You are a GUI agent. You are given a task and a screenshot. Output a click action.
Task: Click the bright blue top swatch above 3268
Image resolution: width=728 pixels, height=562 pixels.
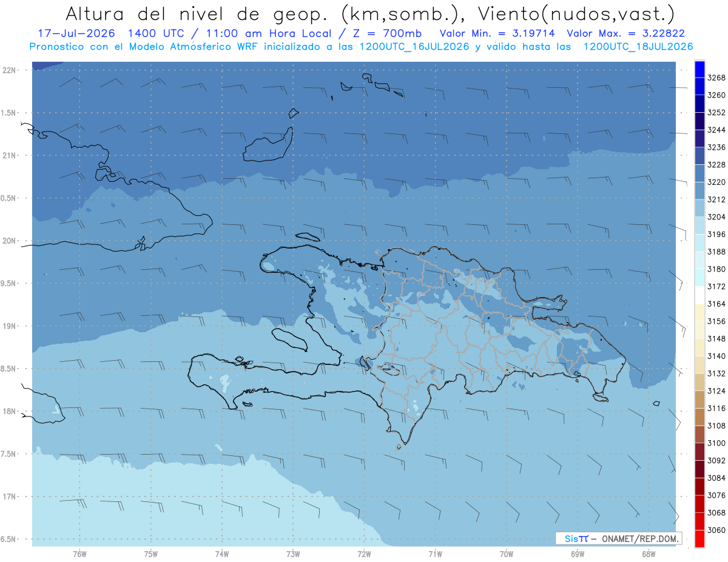click(699, 69)
